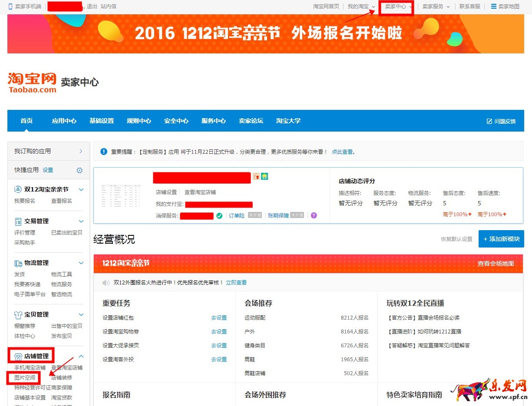The height and width of the screenshot is (406, 532).
Task: Click the 添加新模块 button
Action: [501, 239]
